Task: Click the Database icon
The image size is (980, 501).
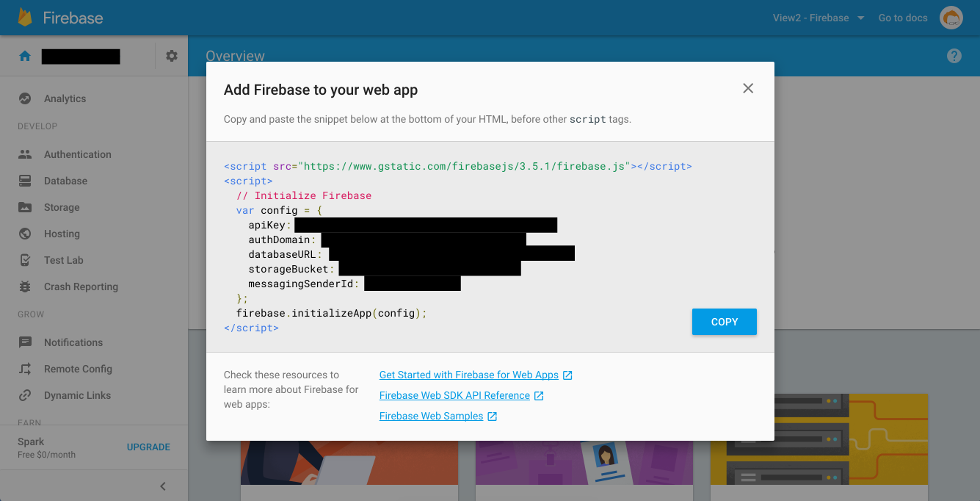Action: 25,181
